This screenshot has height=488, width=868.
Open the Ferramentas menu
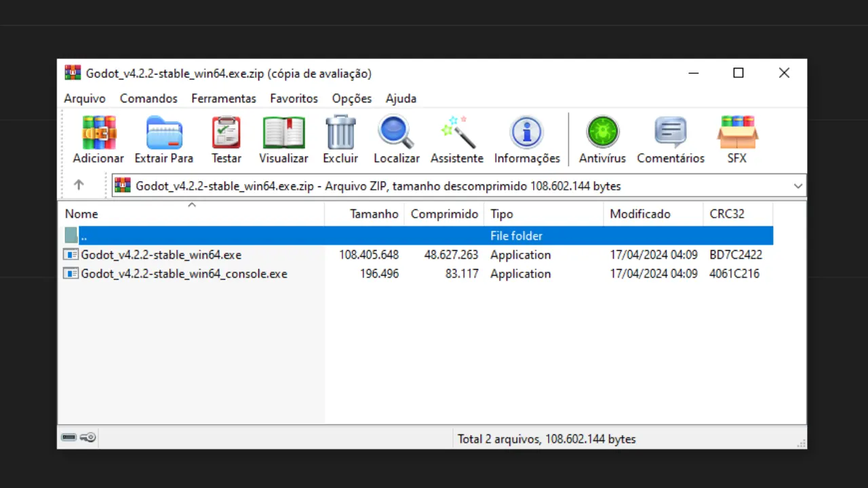224,98
